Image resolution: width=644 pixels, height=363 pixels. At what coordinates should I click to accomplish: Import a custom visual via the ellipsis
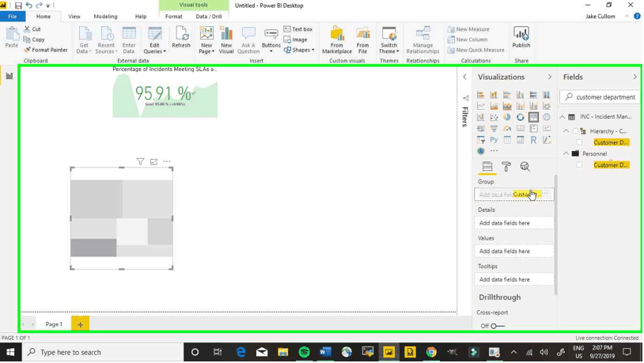click(494, 151)
